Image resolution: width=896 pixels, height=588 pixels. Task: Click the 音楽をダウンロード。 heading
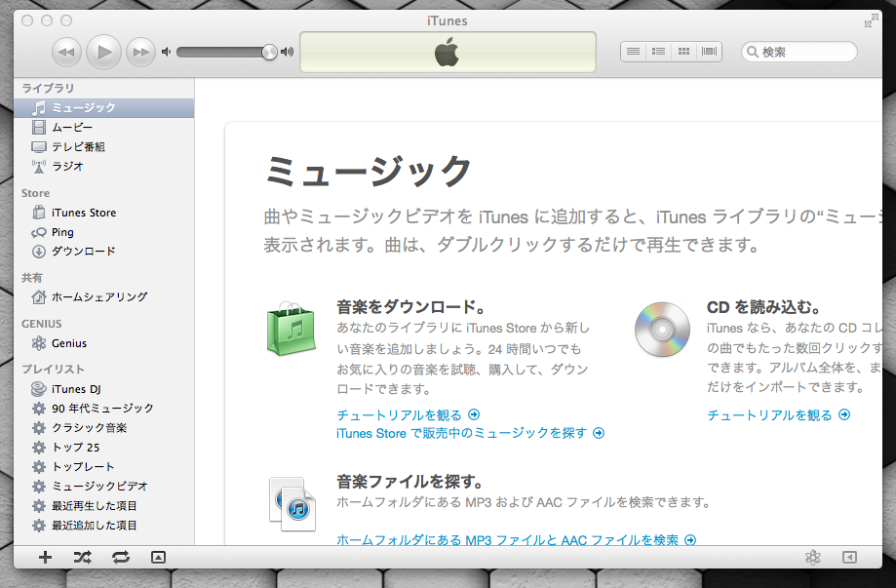click(x=410, y=307)
